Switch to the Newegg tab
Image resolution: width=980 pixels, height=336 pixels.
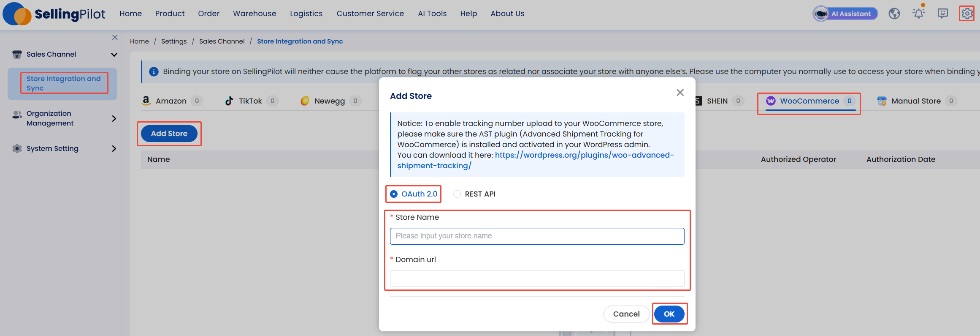[330, 101]
